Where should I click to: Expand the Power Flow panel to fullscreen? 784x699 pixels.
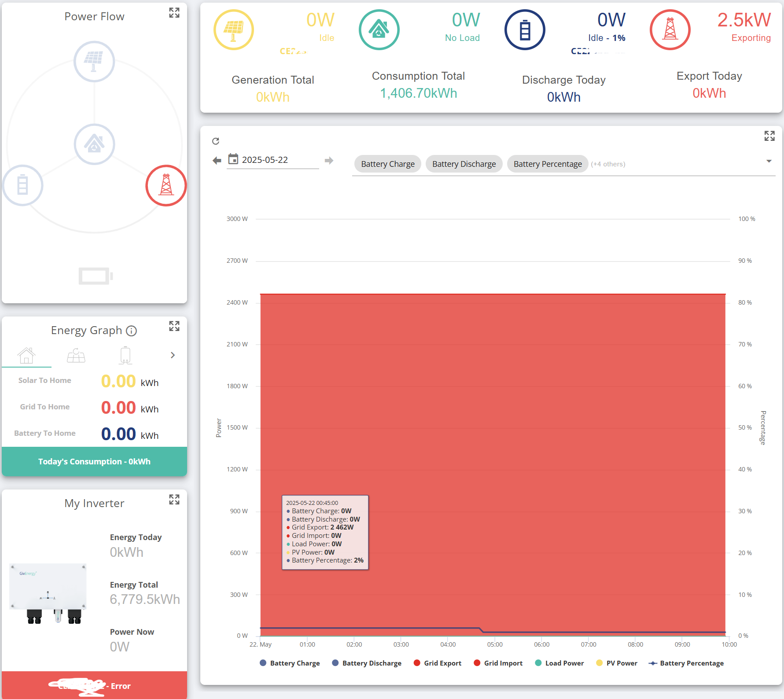[x=174, y=13]
